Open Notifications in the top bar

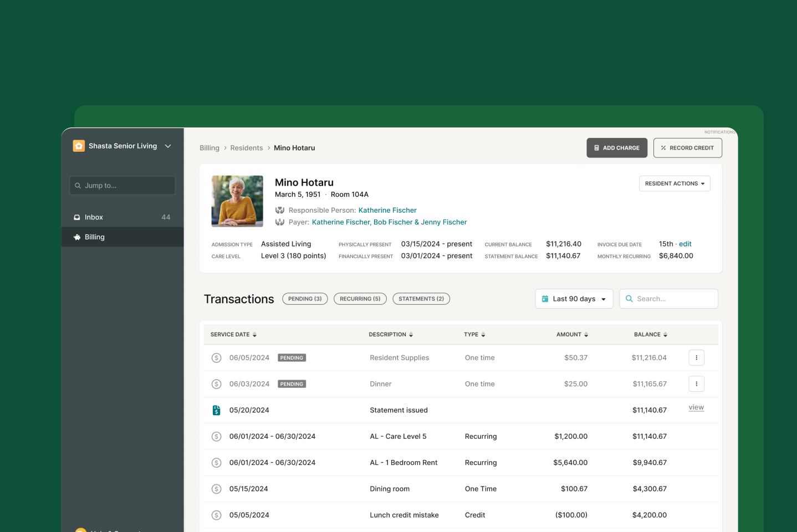(719, 132)
